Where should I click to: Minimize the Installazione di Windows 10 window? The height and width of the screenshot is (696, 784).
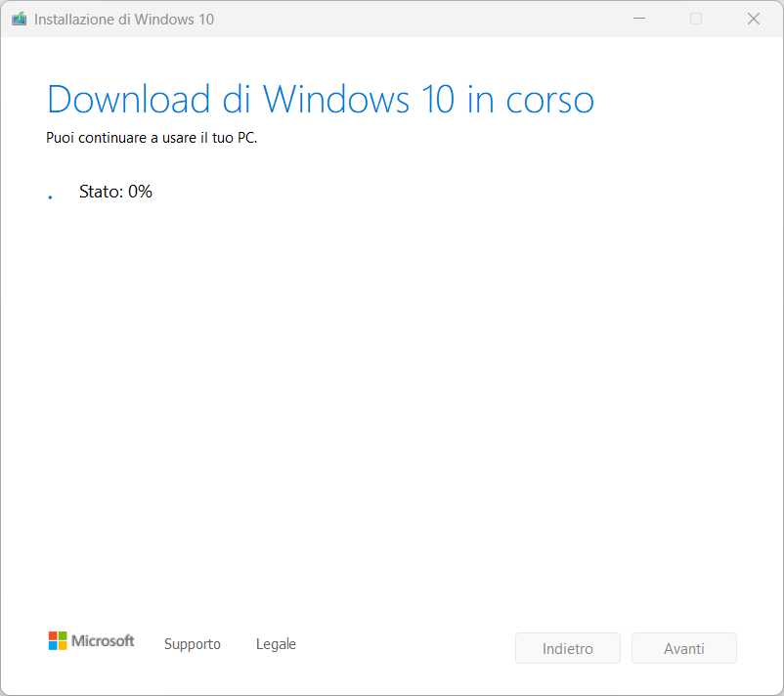(x=639, y=19)
